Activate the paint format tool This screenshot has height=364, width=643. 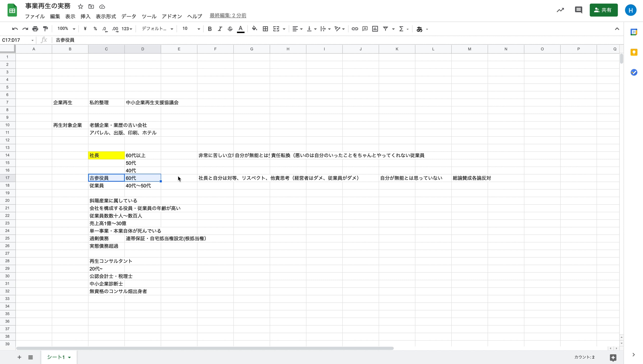[45, 29]
